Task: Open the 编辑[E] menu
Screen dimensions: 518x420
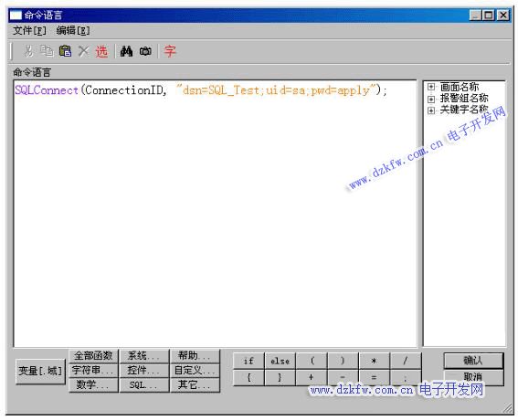Action: [73, 31]
